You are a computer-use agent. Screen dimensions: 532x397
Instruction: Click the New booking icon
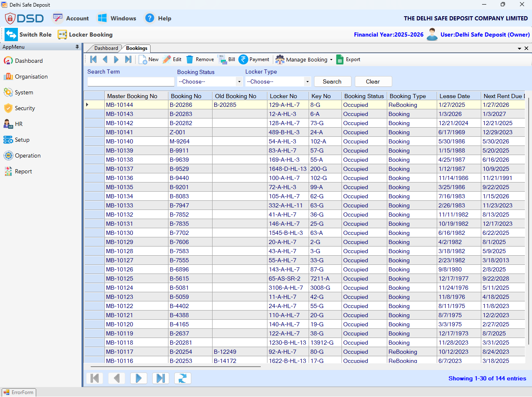point(143,59)
